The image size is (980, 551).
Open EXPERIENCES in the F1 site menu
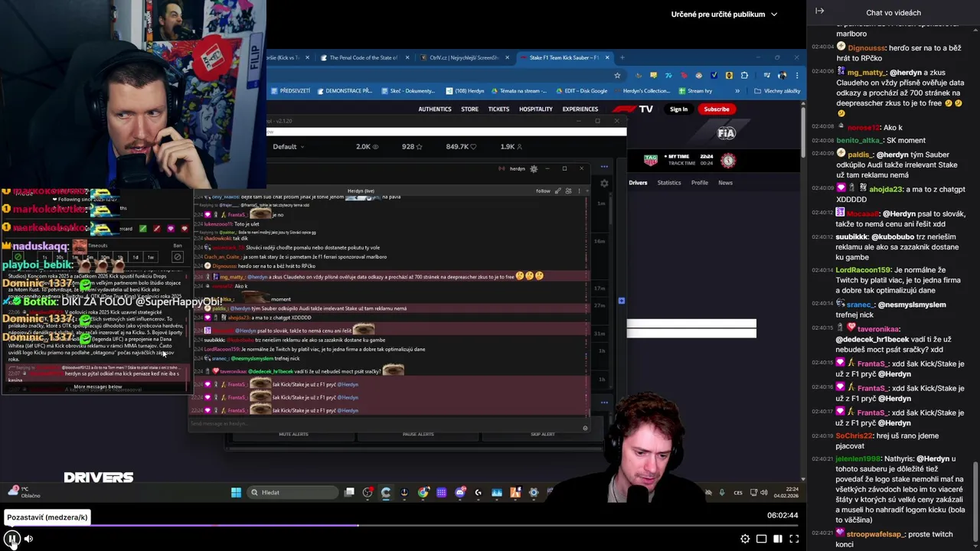[x=580, y=109]
